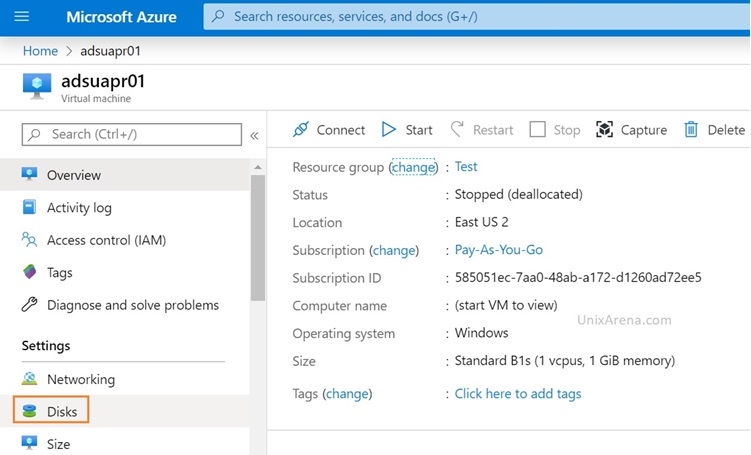
Task: Open the Pay-As-You-Go subscription link
Action: (499, 250)
